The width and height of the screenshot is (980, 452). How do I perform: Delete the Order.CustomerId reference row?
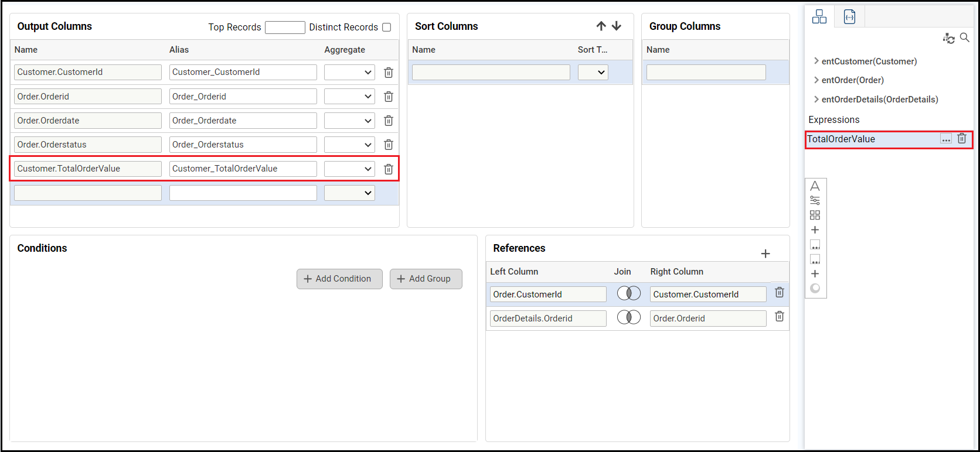[x=779, y=293]
